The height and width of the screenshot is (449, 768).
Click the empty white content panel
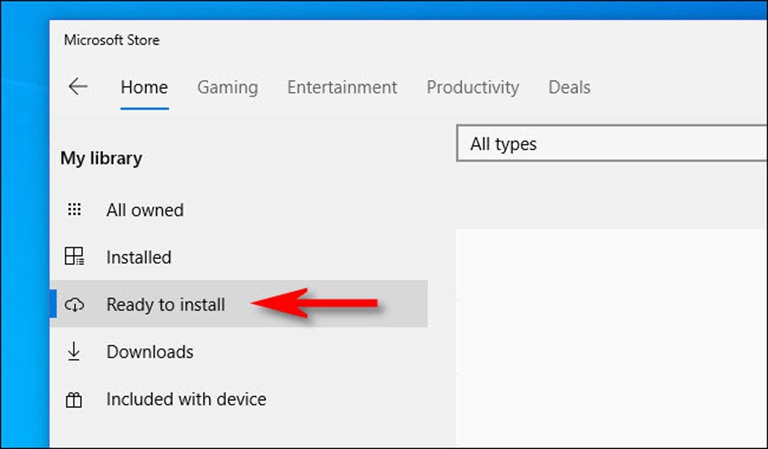[x=610, y=330]
